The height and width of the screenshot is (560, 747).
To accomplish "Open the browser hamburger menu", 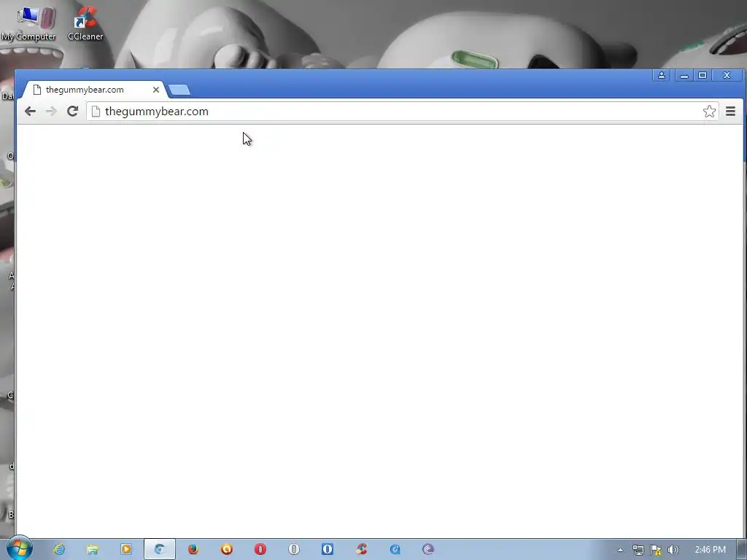I will (730, 112).
